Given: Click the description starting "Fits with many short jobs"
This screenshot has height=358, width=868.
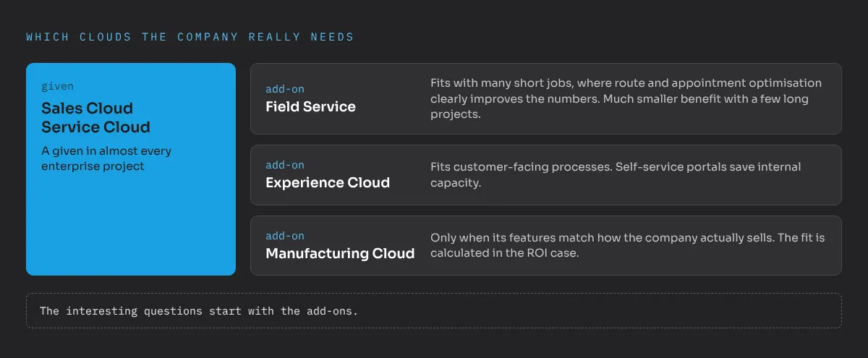Looking at the screenshot, I should [626, 98].
